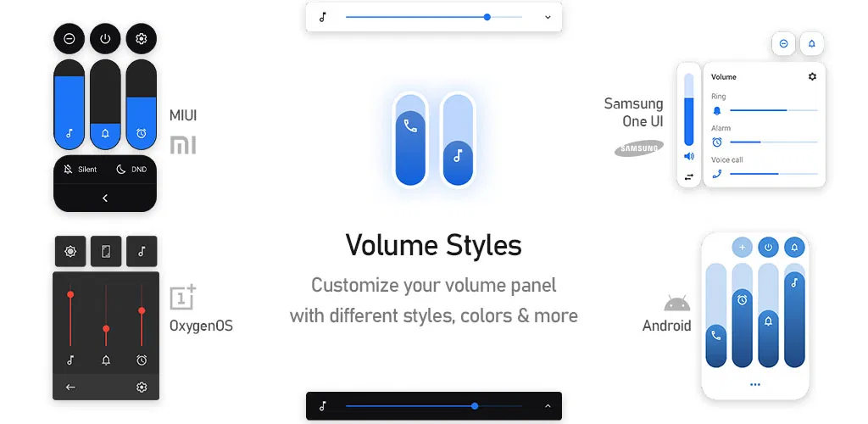Expand the top white volume bar chevron
Screen dimensions: 868x424
point(548,17)
